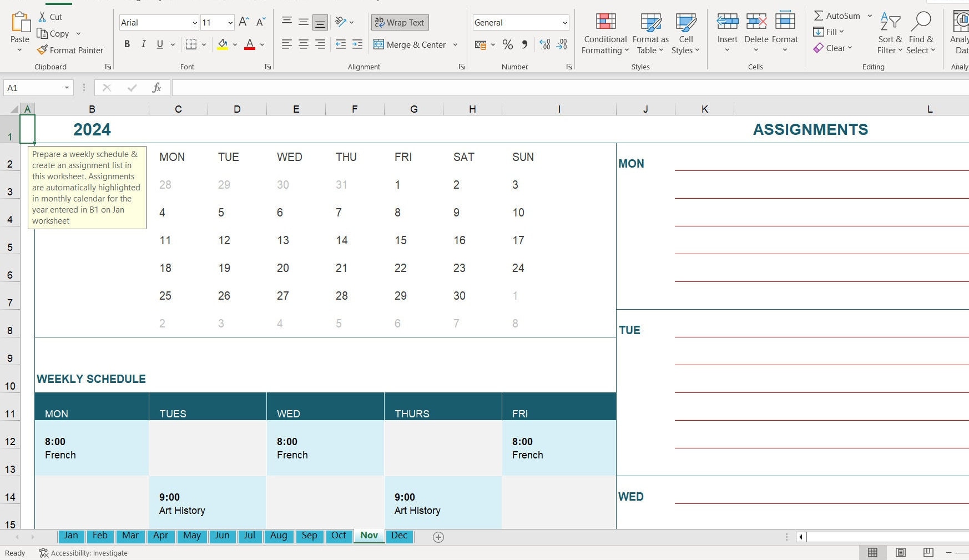Click Accessibility: Investigate in status bar
Screen dimensions: 969x560
point(83,553)
